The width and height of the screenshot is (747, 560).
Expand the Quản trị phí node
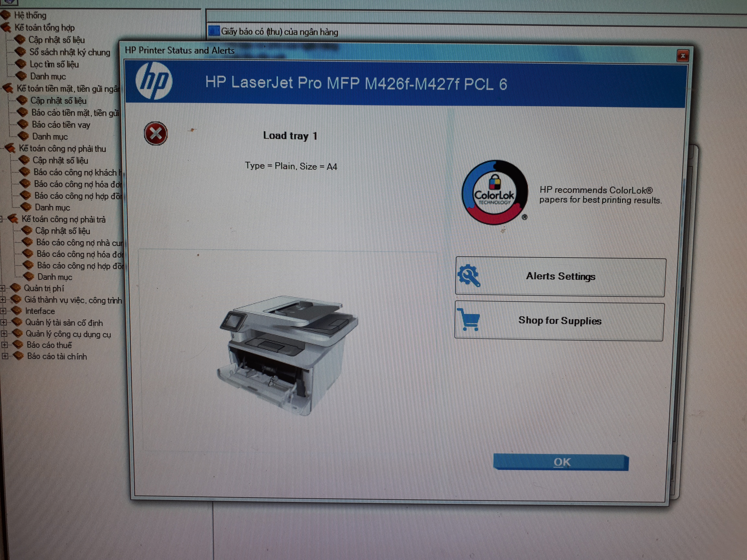[3, 288]
